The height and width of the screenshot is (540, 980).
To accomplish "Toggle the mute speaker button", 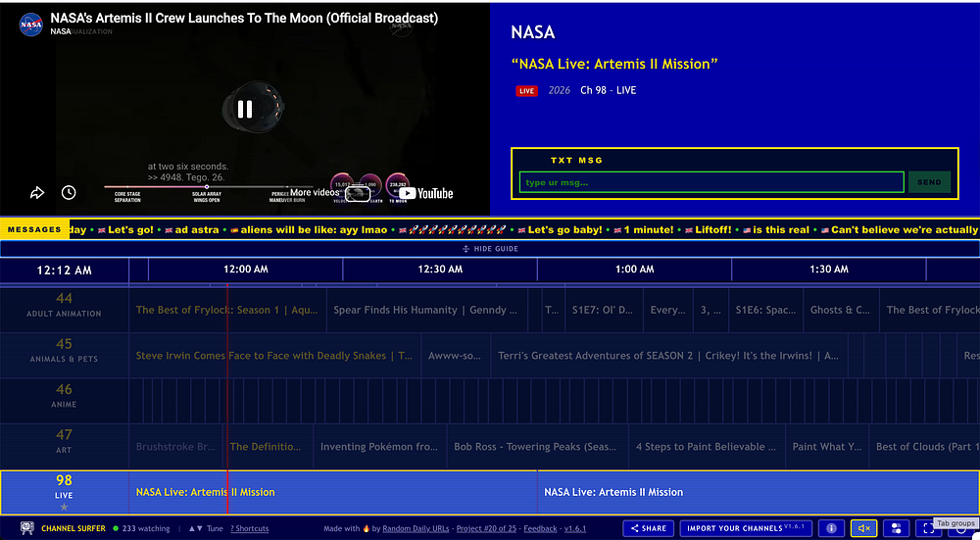I will [x=863, y=528].
